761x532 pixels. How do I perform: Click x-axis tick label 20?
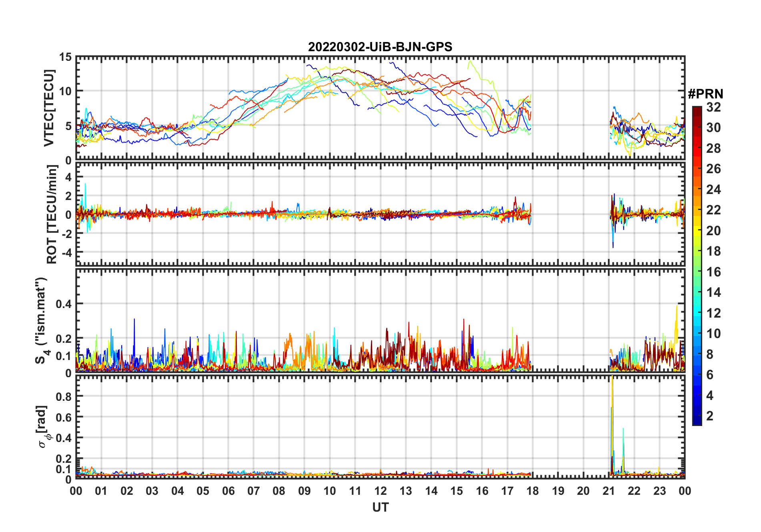tap(583, 491)
